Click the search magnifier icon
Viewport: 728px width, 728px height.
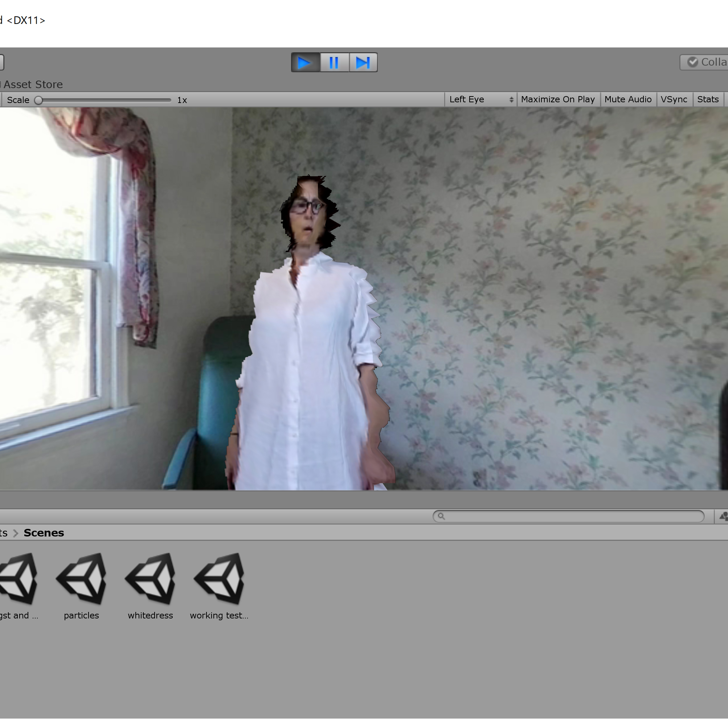[441, 516]
